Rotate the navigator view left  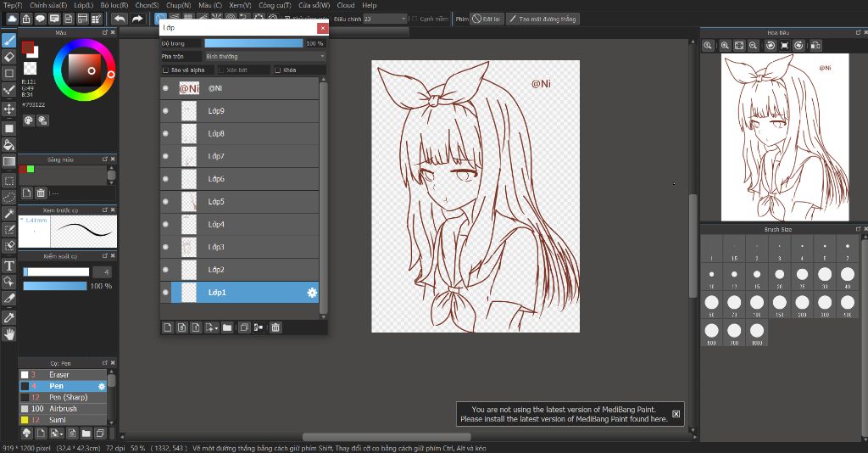(x=770, y=46)
